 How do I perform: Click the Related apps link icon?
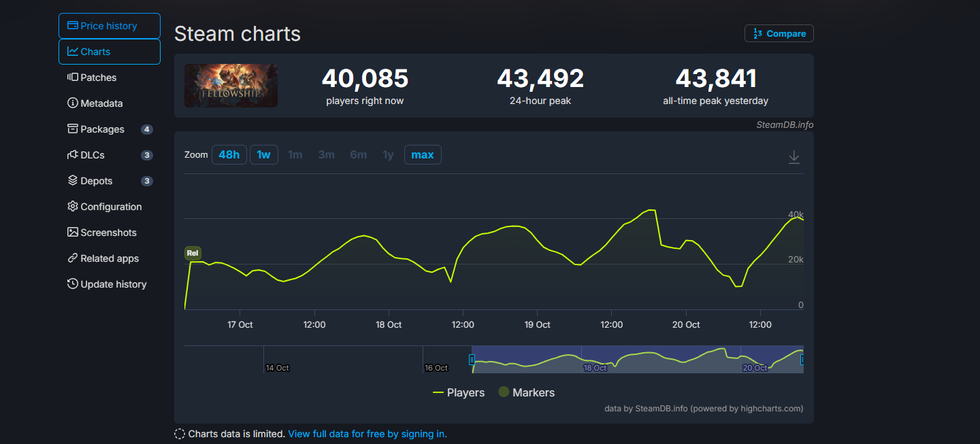click(x=73, y=258)
